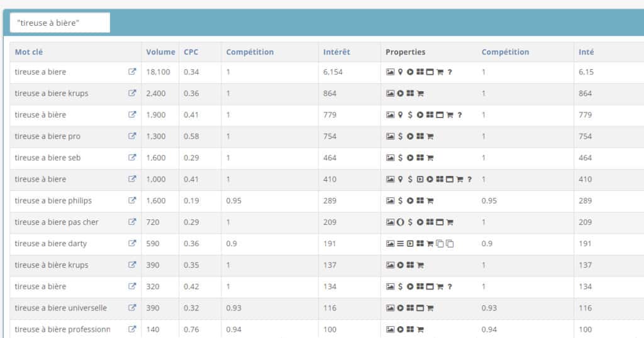Open external link icon in the 1,900 volume row
644x338 pixels.
coord(132,114)
